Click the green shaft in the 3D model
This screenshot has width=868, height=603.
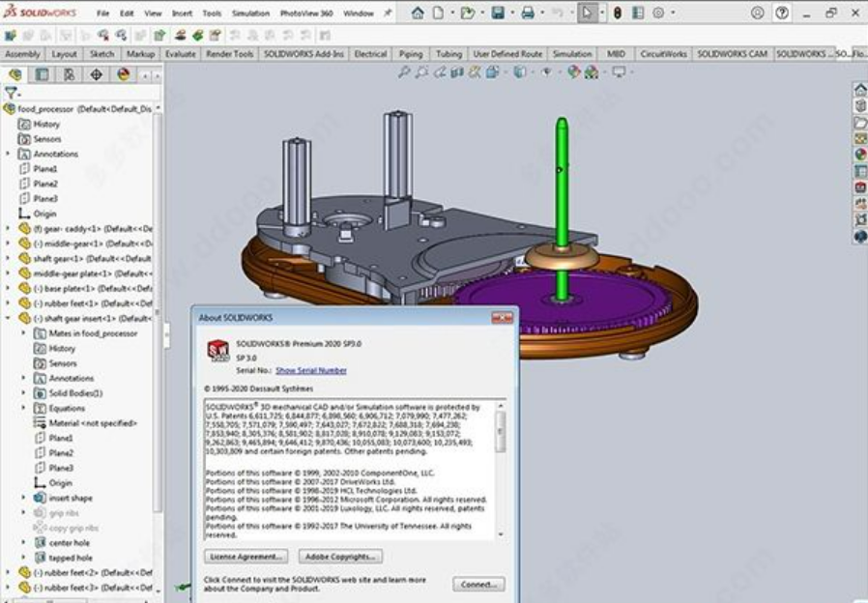(x=562, y=183)
